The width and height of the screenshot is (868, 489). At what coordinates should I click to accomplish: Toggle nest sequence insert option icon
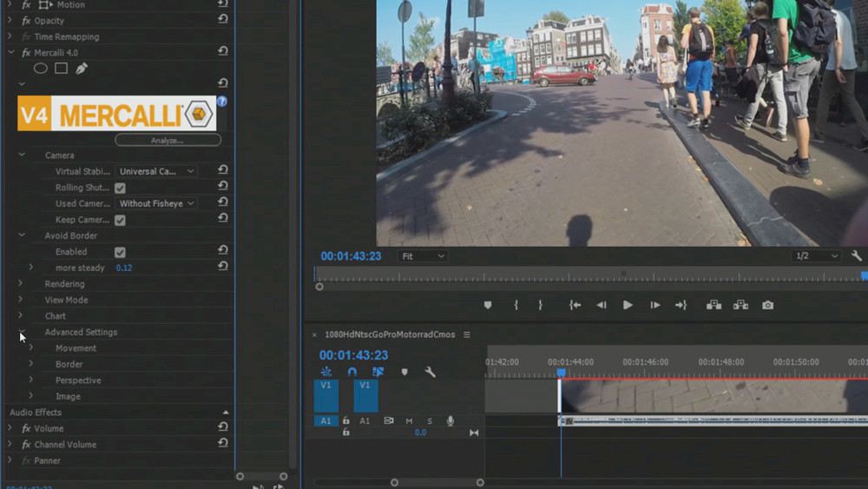[326, 372]
